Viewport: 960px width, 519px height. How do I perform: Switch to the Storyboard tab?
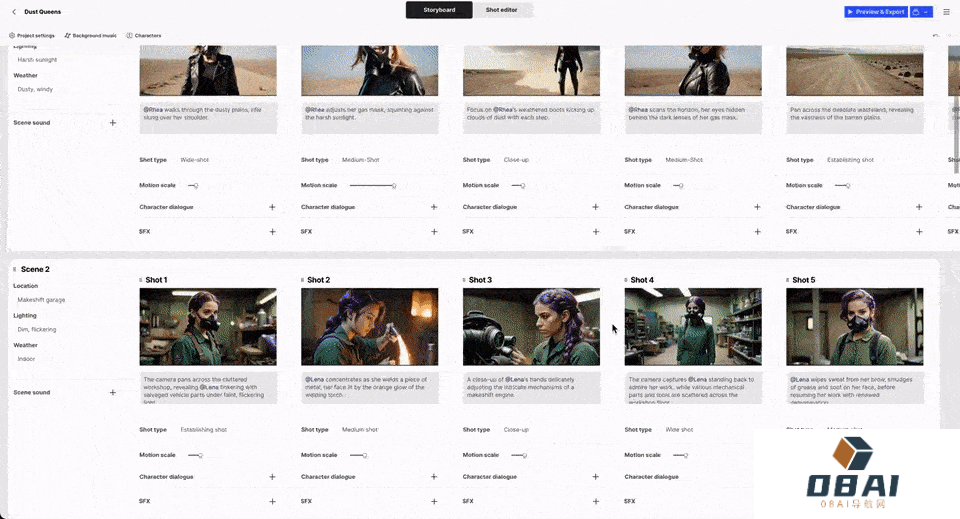(x=439, y=10)
